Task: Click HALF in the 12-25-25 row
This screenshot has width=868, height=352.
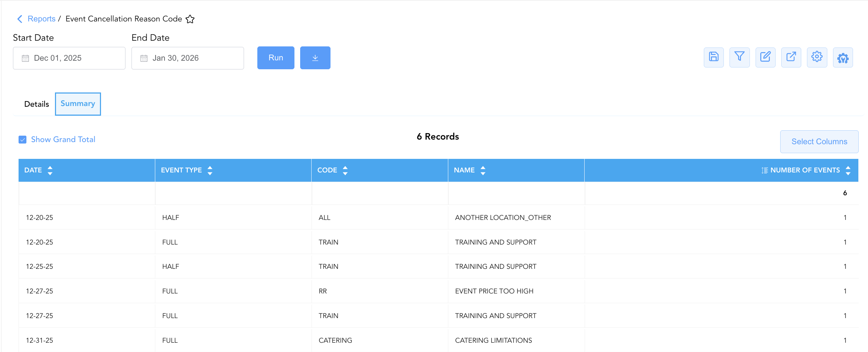Action: [171, 266]
